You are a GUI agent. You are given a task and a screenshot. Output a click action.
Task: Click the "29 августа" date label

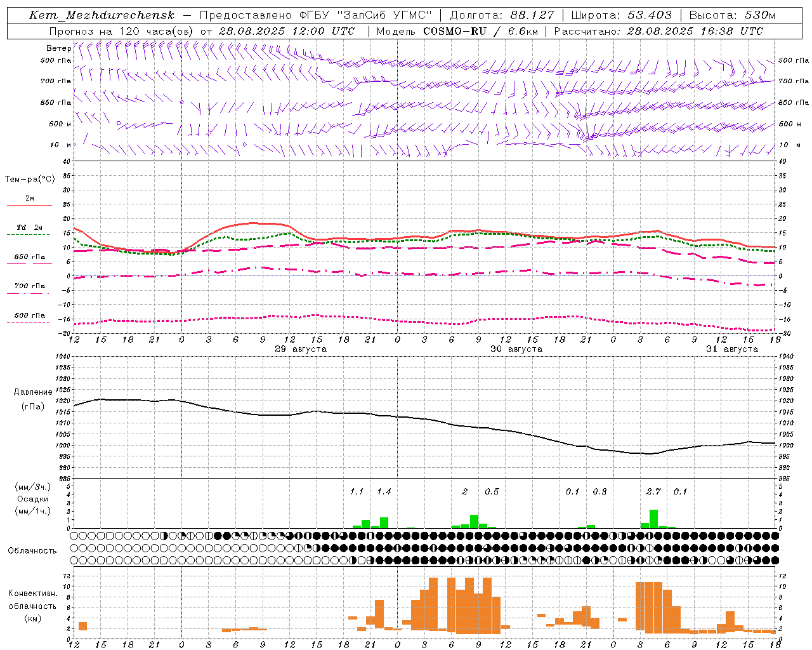(301, 349)
